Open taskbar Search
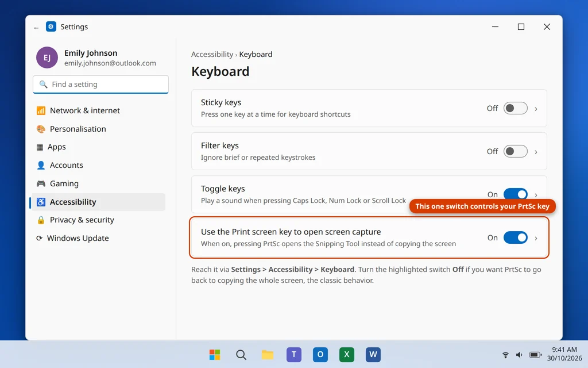This screenshot has width=588, height=368. click(x=241, y=354)
